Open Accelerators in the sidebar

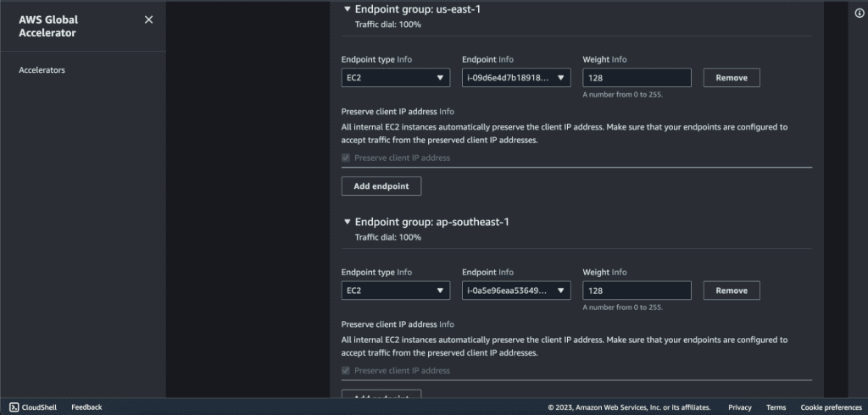42,70
